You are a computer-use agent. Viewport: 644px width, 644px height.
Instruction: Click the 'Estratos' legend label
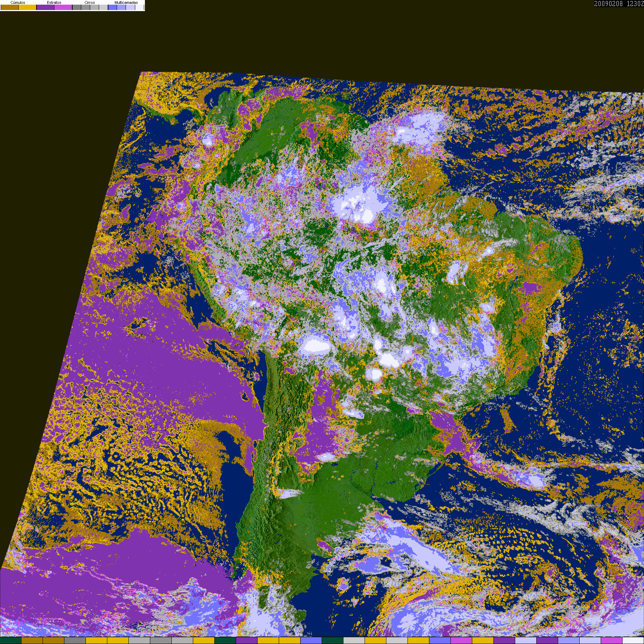[54, 3]
